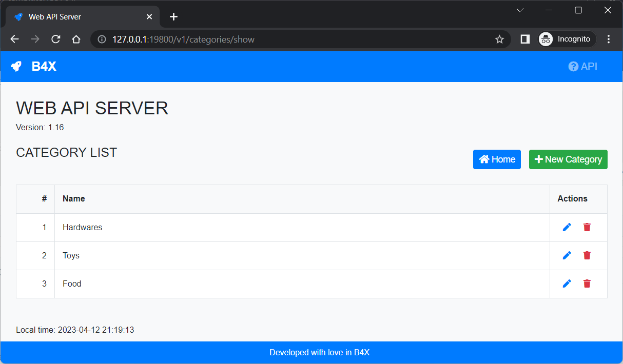Click the Food name cell
Viewport: 623px width, 364px height.
(x=302, y=284)
